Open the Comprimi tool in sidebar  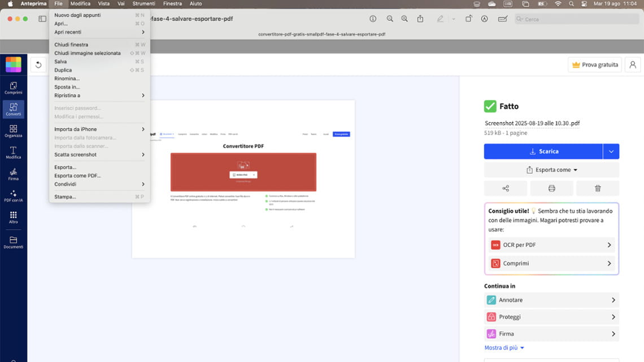[14, 88]
